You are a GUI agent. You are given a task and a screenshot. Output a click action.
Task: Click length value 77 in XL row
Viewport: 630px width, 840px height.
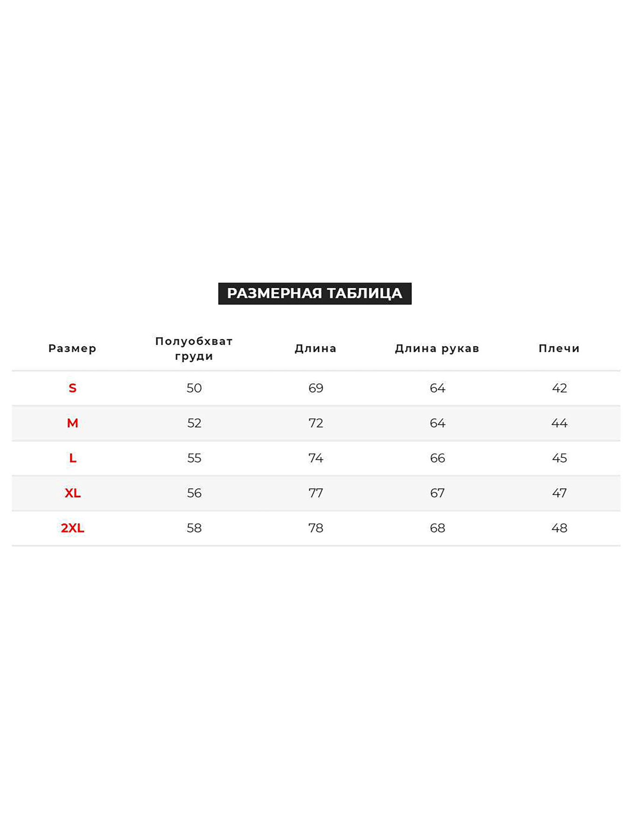click(315, 493)
